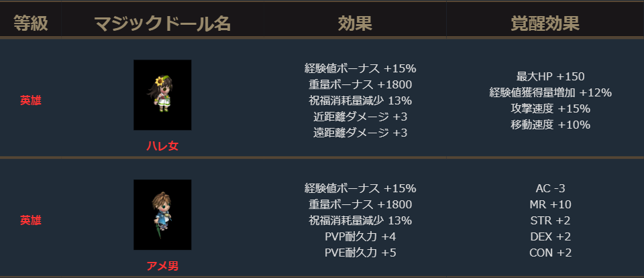Click the ハレ女 magic doll image
This screenshot has height=278, width=644.
[x=162, y=94]
